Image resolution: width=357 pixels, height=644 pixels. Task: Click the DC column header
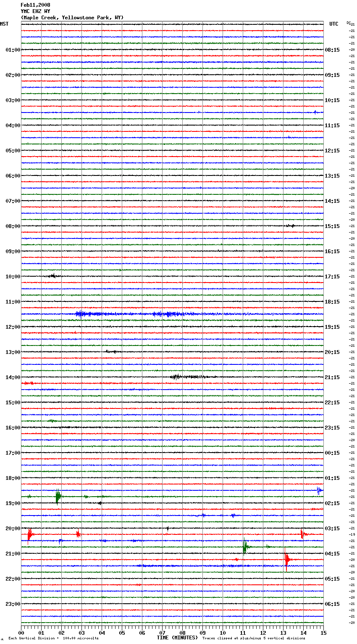point(349,23)
